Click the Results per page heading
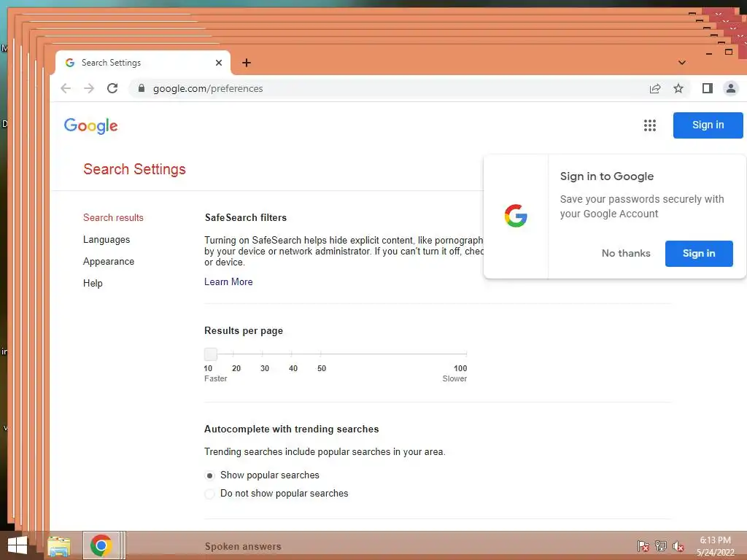The height and width of the screenshot is (560, 747). click(x=244, y=331)
